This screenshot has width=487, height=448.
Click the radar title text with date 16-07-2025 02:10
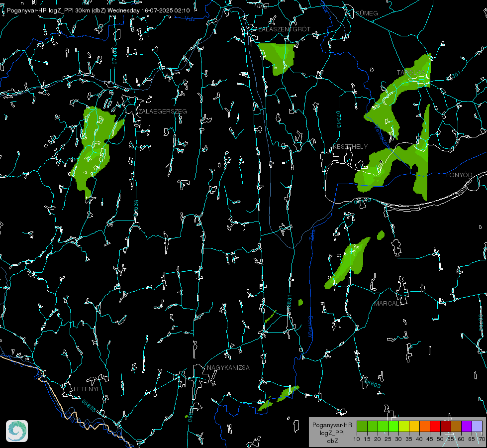coord(98,10)
